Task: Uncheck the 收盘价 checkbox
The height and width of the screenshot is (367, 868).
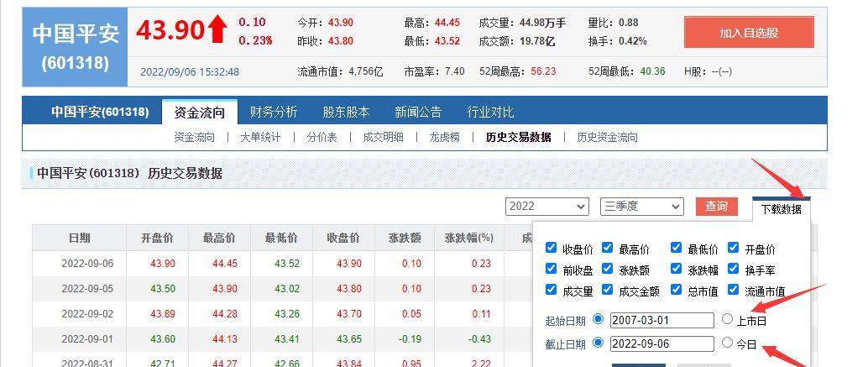Action: coord(551,248)
